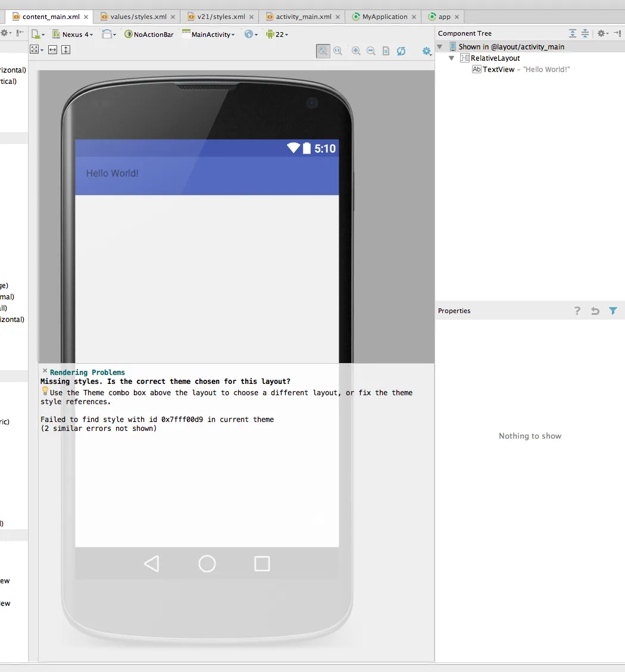Open the NoActionBar theme chooser
This screenshot has height=672, width=625.
(x=149, y=35)
